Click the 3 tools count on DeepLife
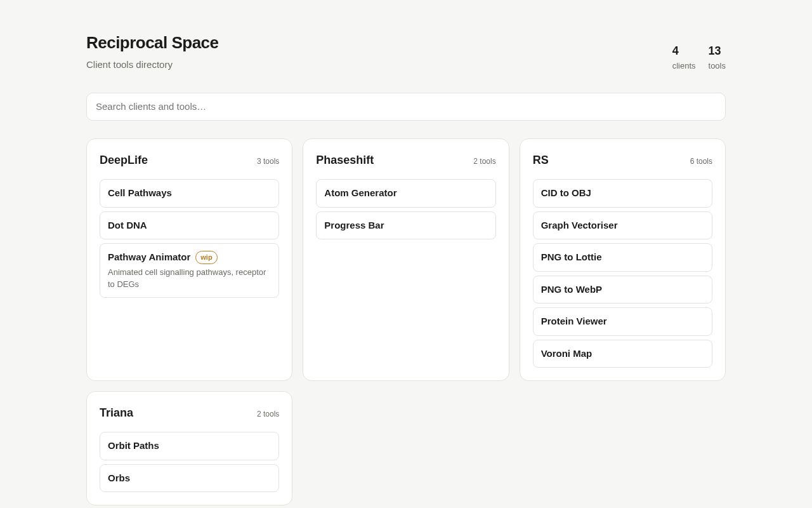Viewport: 812px width, 508px height. pos(268,161)
